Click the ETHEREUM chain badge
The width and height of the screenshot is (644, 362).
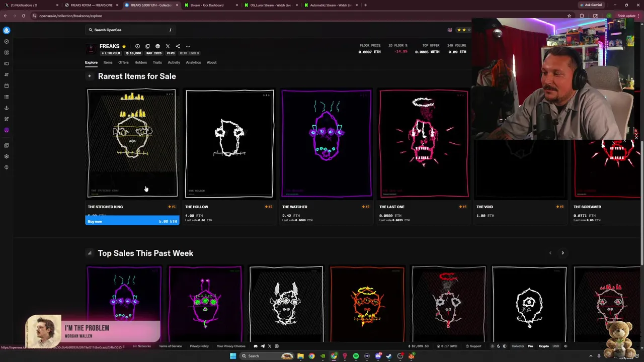(111, 53)
